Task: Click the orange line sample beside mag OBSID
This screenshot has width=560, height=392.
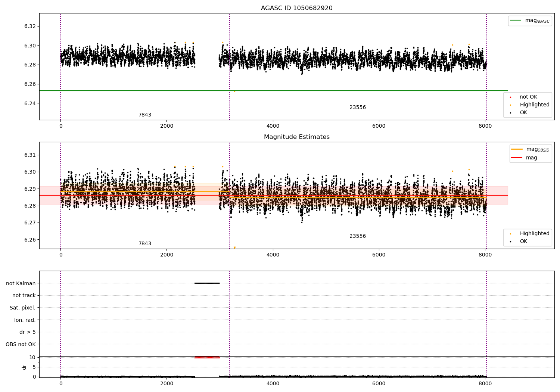Action: 517,149
